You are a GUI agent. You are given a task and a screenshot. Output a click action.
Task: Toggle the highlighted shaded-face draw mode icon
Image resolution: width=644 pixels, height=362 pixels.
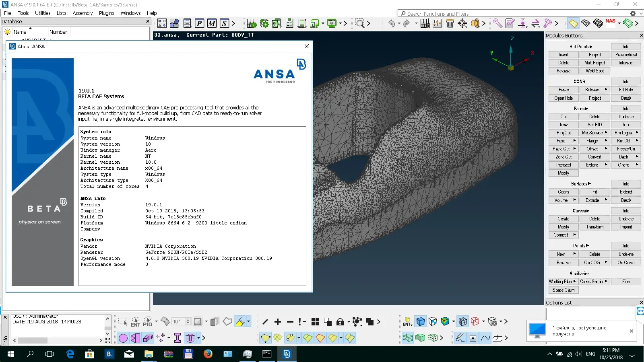coord(240,322)
